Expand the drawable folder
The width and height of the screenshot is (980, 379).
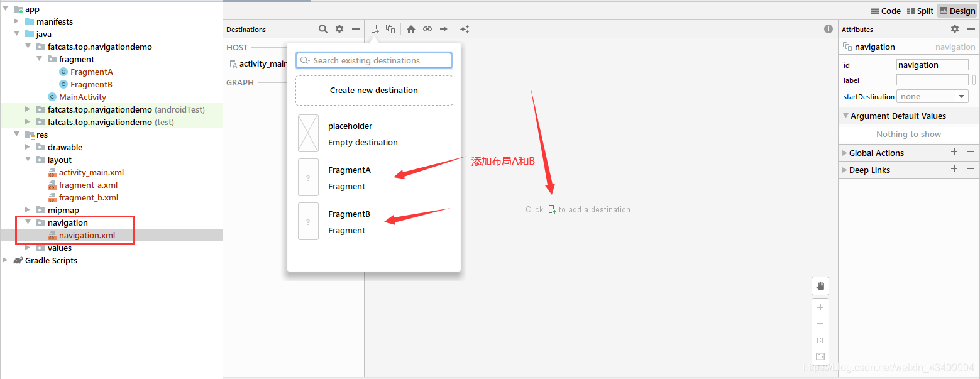[28, 147]
